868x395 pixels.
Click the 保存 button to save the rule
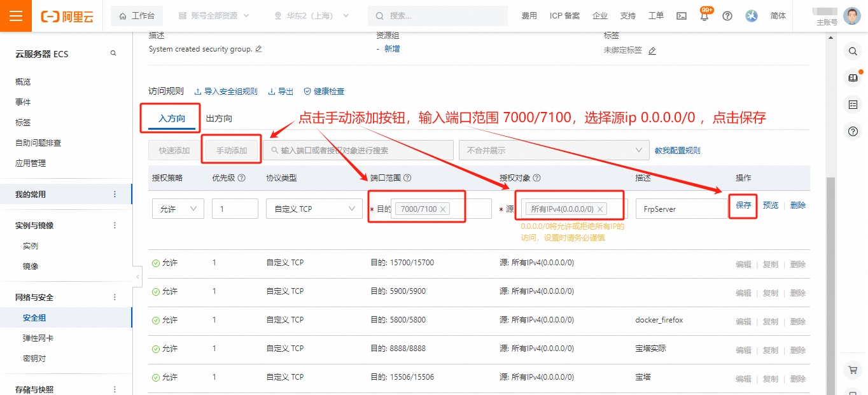(743, 205)
